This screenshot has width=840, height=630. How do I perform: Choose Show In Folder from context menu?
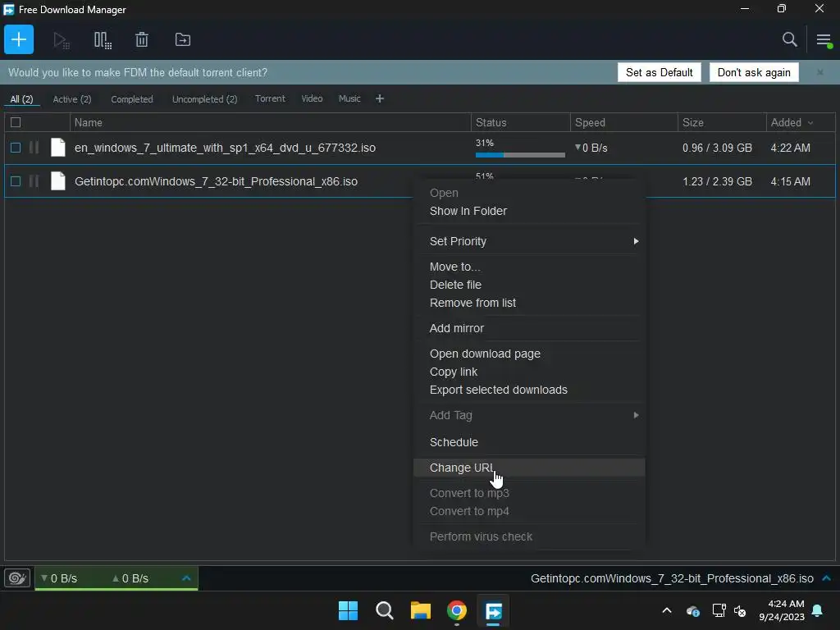click(529, 211)
